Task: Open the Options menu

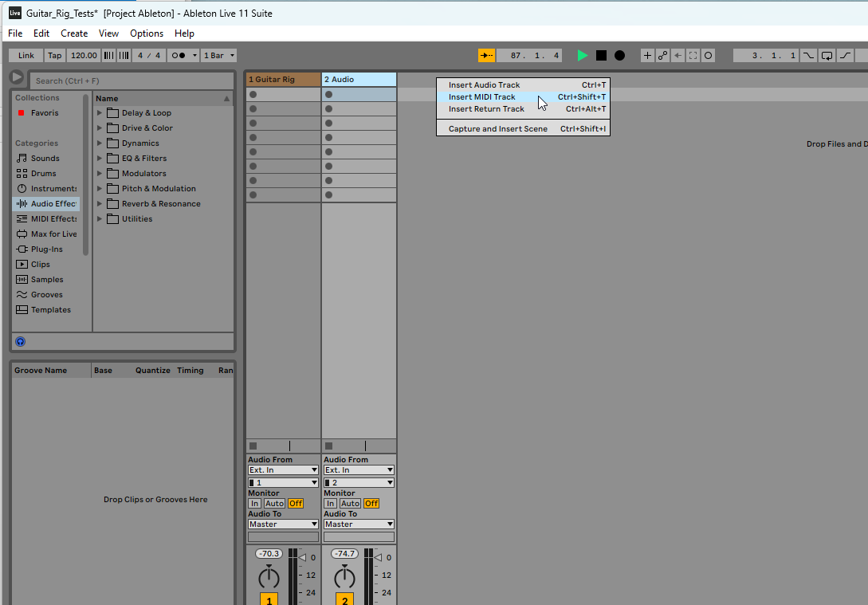Action: click(147, 33)
